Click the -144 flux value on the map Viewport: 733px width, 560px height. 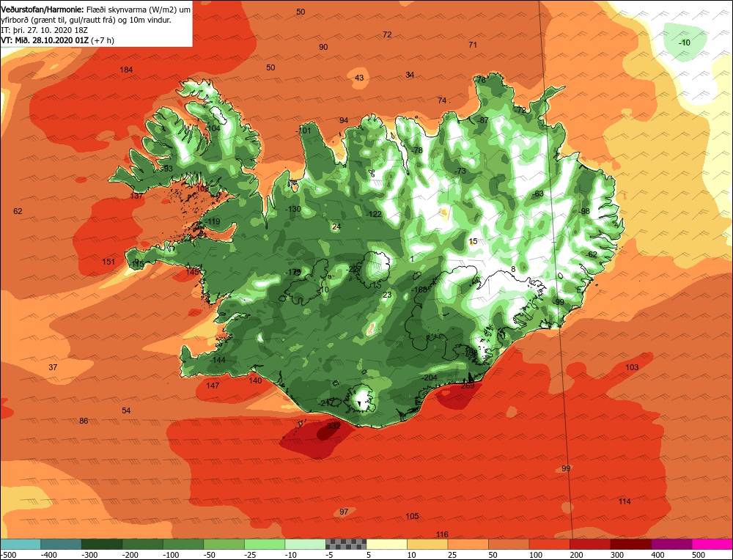click(218, 360)
